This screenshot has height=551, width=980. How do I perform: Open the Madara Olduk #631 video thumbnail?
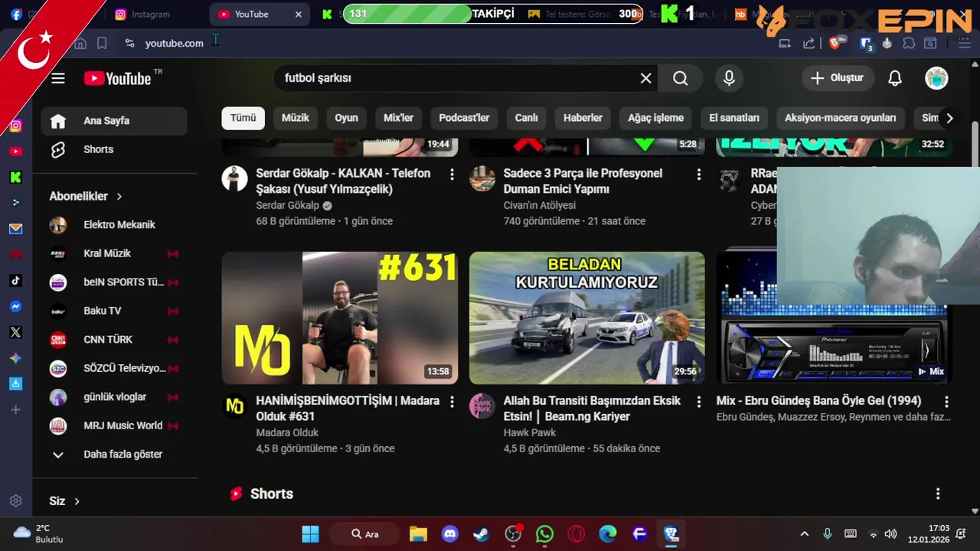pos(340,318)
